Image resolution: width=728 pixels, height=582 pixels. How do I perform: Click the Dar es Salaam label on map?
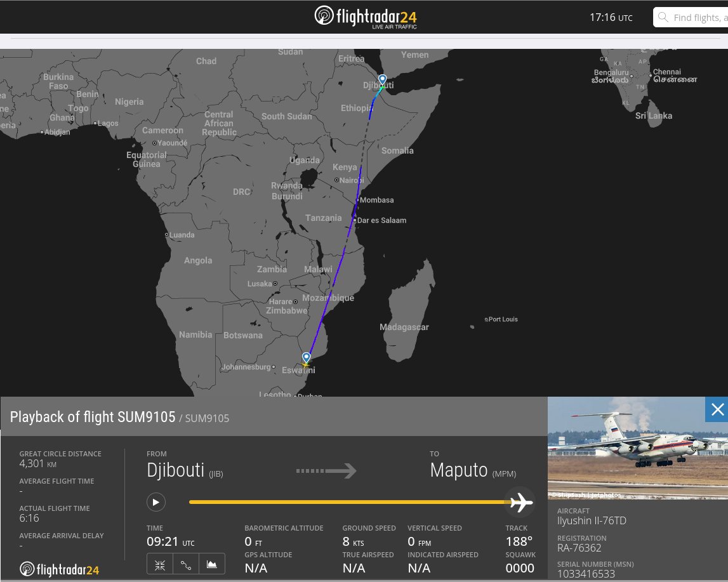coord(381,220)
